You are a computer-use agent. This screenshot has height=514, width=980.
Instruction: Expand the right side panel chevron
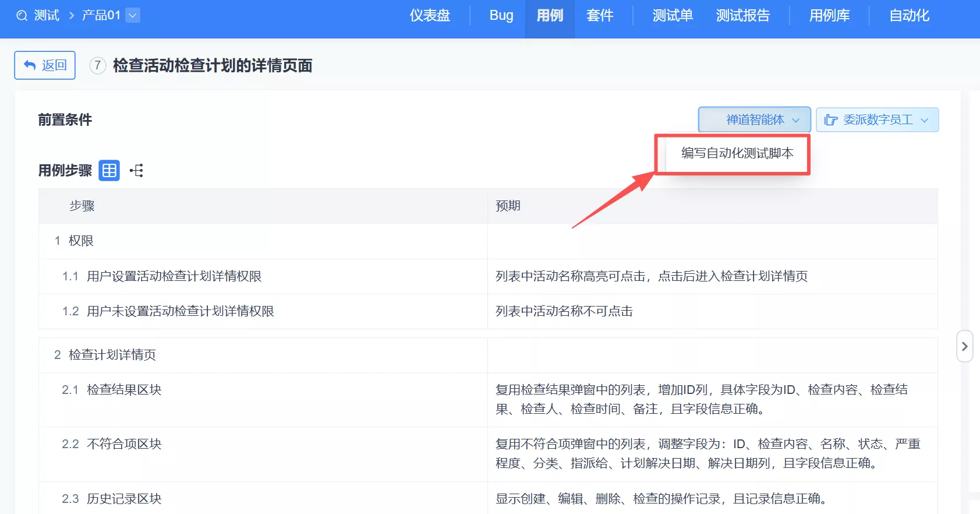click(964, 346)
